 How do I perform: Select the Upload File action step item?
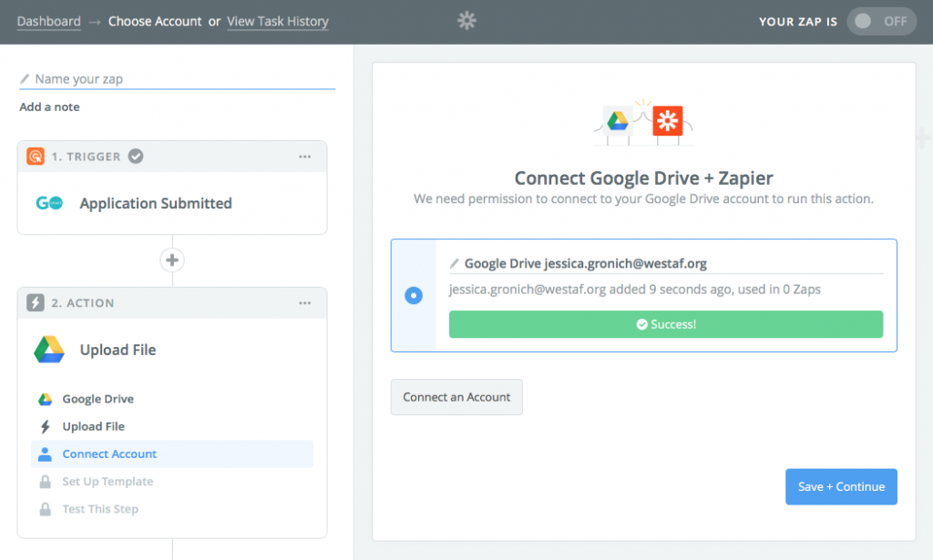pos(93,426)
